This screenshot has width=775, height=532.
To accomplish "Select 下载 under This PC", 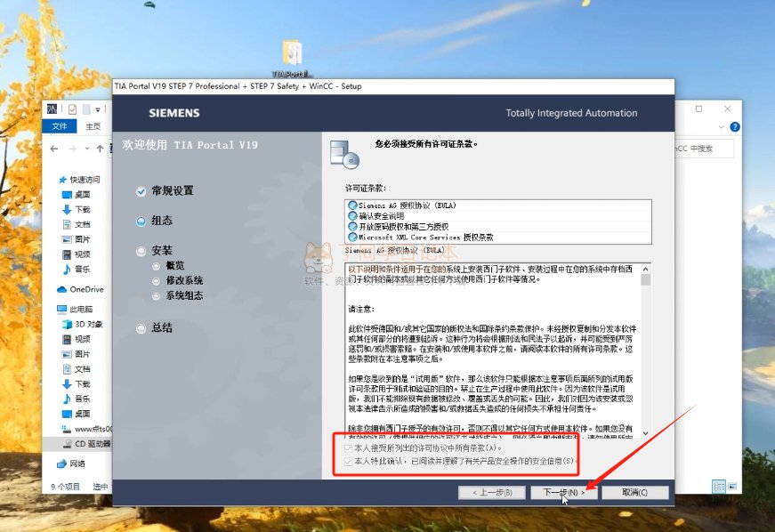I will pos(77,383).
